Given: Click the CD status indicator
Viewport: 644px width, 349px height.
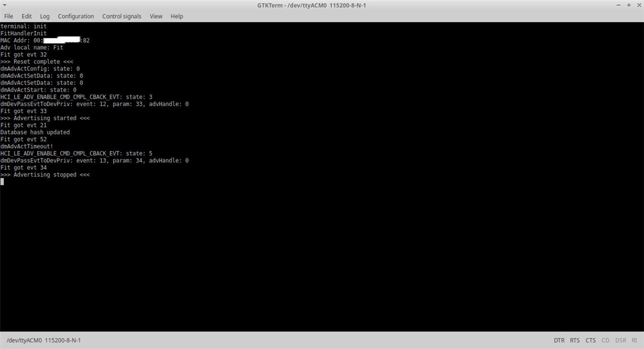Looking at the screenshot, I should point(605,340).
